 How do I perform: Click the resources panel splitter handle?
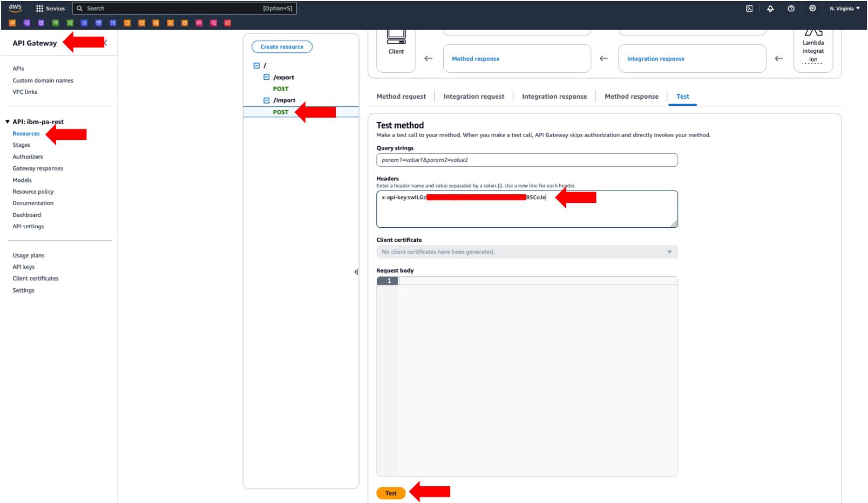[x=356, y=272]
